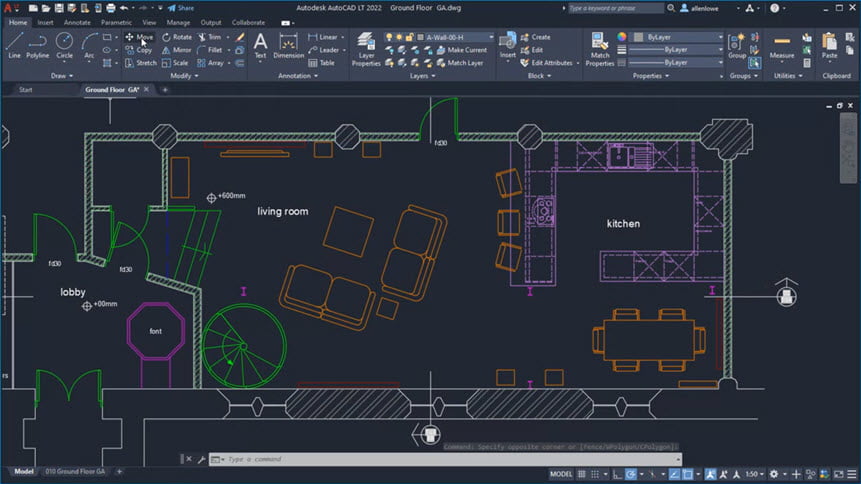Click Create block button
This screenshot has width=861, height=484.
coord(535,37)
